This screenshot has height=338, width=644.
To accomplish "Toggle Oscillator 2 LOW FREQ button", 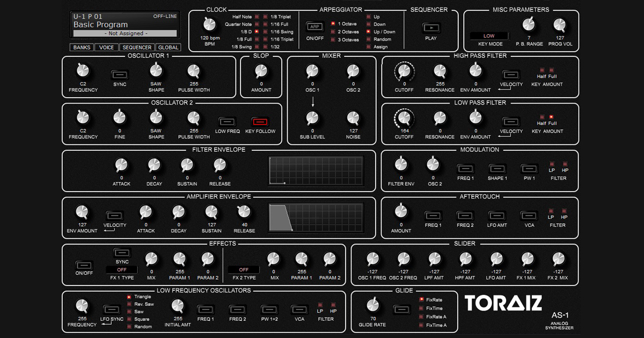I will tap(227, 121).
